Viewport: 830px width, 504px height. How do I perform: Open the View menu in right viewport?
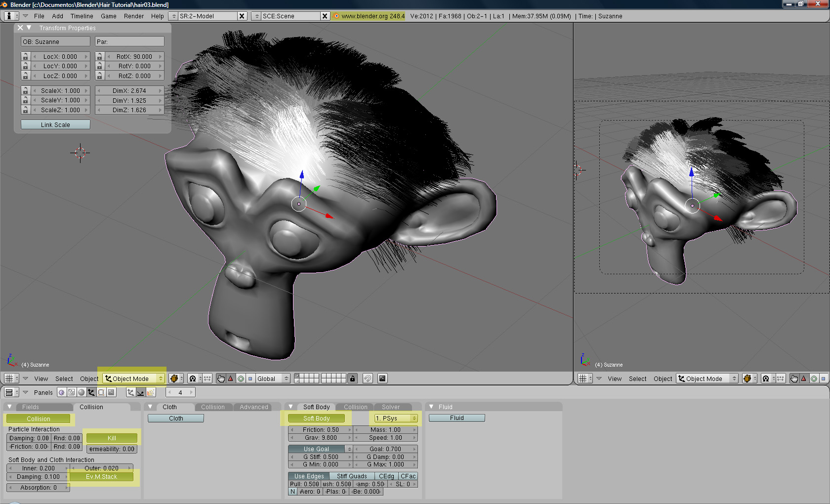point(615,378)
